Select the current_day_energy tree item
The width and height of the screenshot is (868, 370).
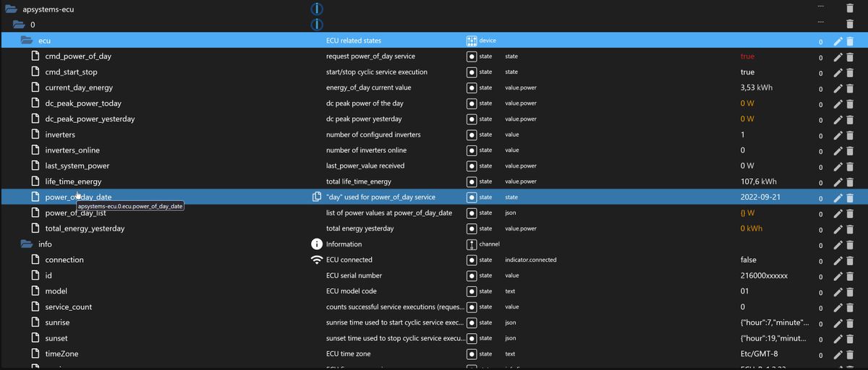click(x=79, y=87)
